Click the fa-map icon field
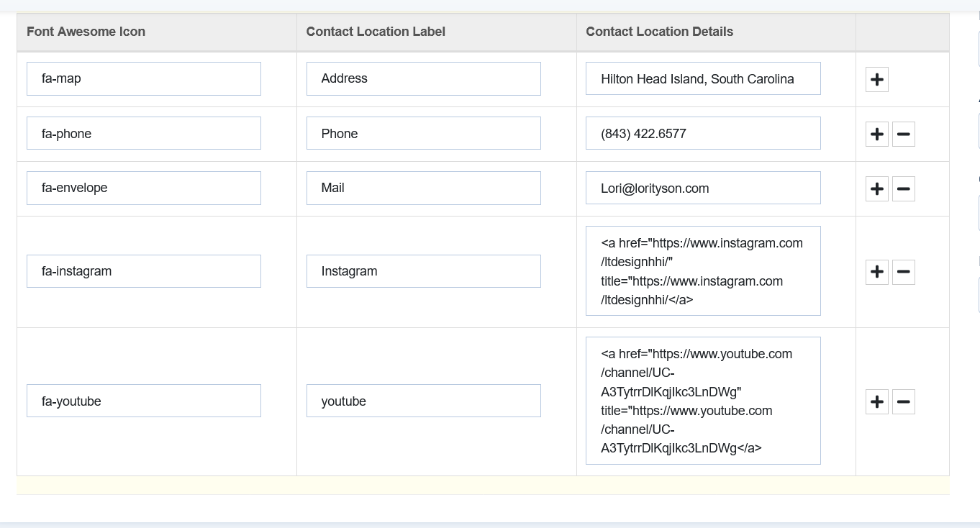Screen dimensions: 980x528 click(x=144, y=78)
